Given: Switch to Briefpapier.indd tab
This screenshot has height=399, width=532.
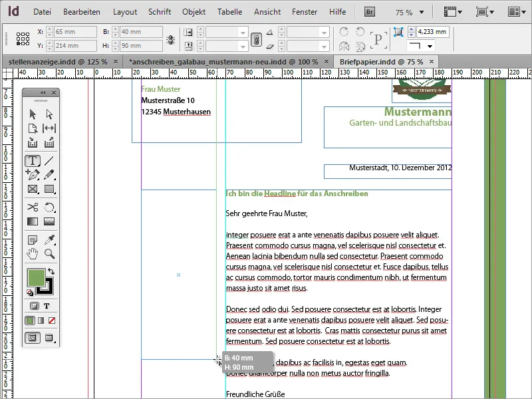Looking at the screenshot, I should [x=381, y=62].
